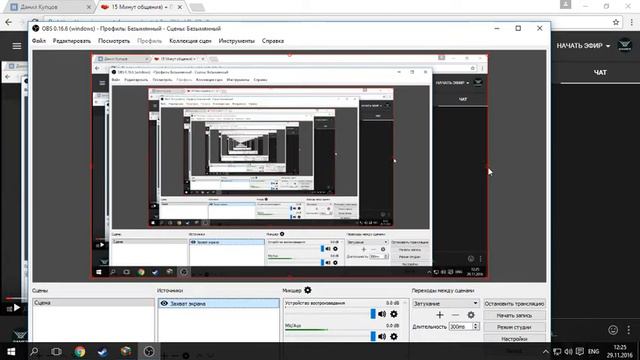Click the Длительность 300ms field
The width and height of the screenshot is (640, 360).
(460, 327)
